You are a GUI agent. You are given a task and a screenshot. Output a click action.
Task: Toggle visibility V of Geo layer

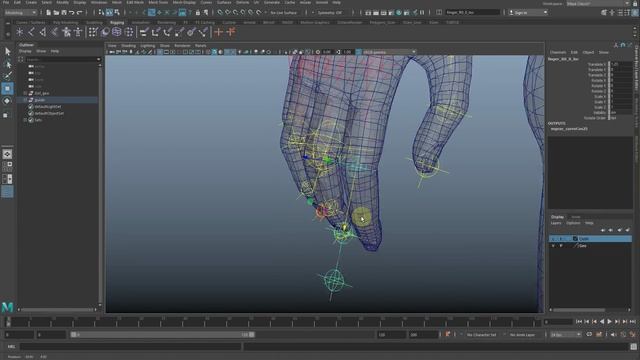coord(553,246)
